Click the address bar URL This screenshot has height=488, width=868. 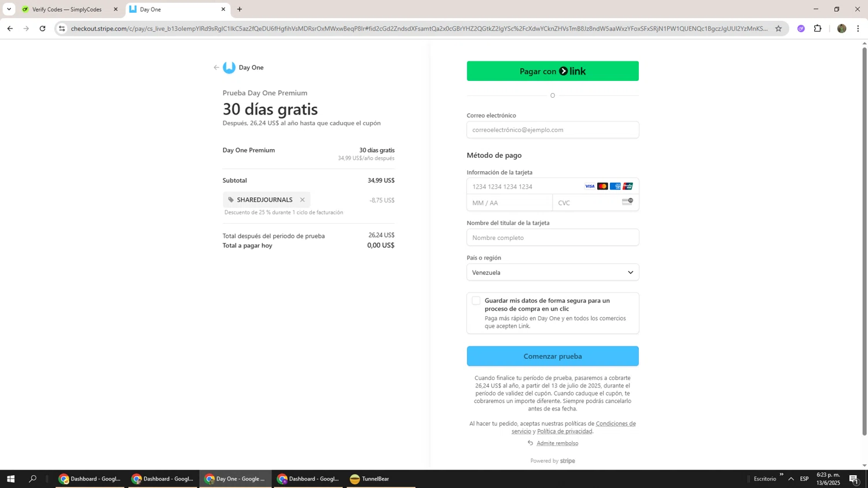coord(419,28)
